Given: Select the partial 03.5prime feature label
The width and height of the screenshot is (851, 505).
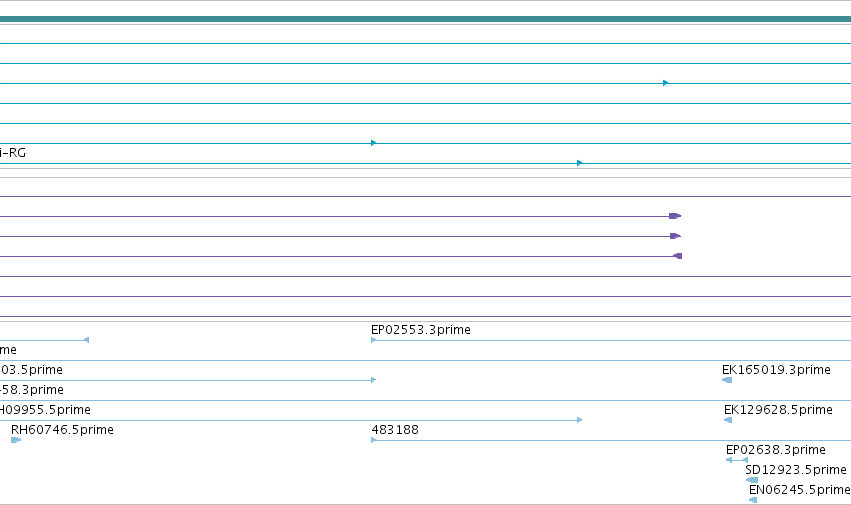Looking at the screenshot, I should coord(31,370).
